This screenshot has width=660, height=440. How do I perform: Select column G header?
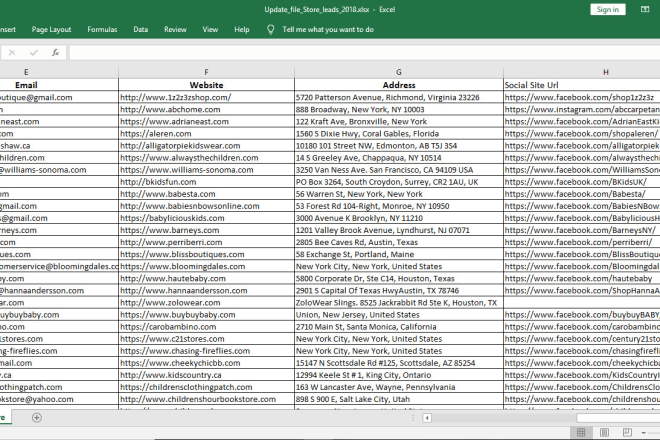(x=399, y=72)
